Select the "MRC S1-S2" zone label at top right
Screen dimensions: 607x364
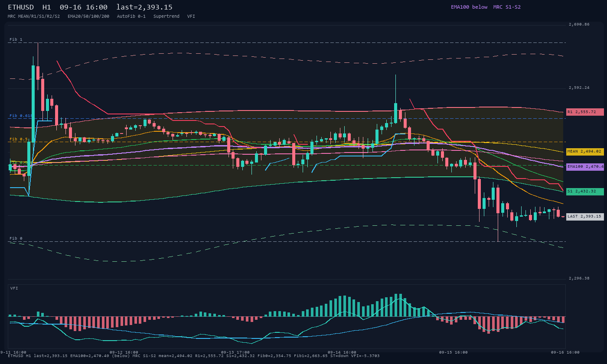[507, 7]
